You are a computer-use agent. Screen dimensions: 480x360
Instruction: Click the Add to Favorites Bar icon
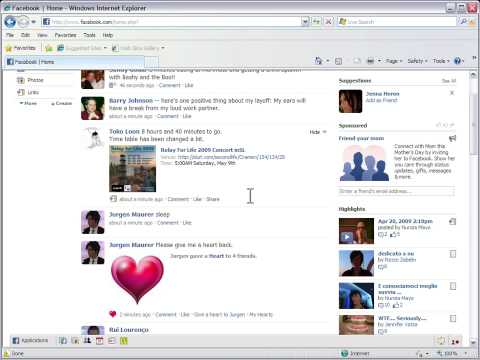coord(49,48)
